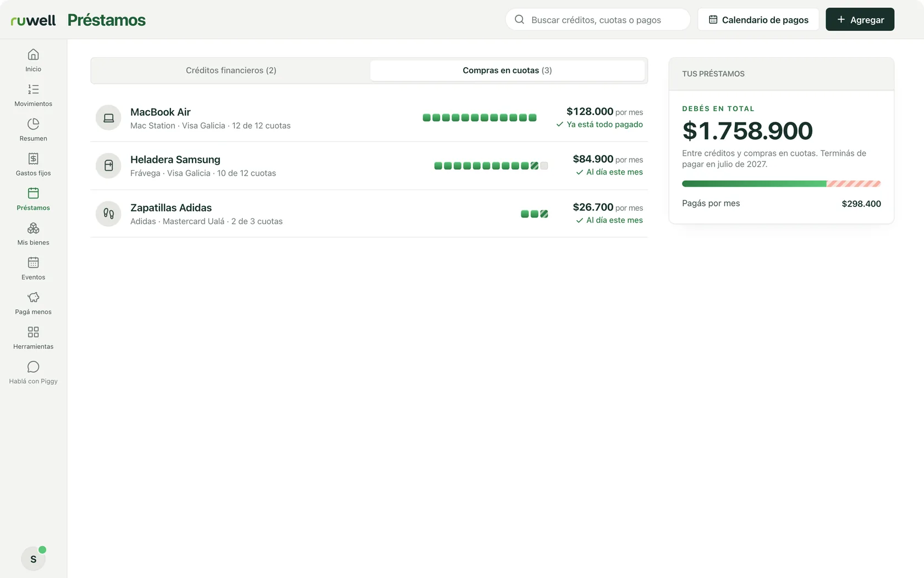This screenshot has width=924, height=578.
Task: Switch to Créditos financieros tab
Action: point(231,70)
